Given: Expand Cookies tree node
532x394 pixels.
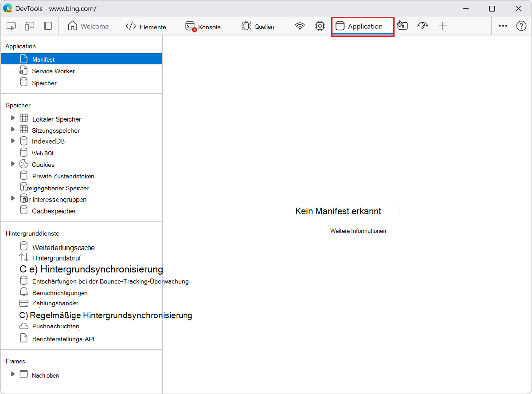Looking at the screenshot, I should 13,164.
